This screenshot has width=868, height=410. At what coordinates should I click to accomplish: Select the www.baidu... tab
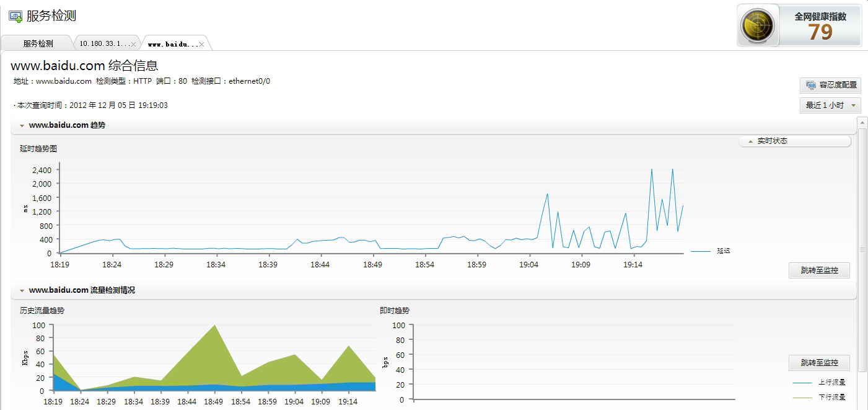[176, 43]
